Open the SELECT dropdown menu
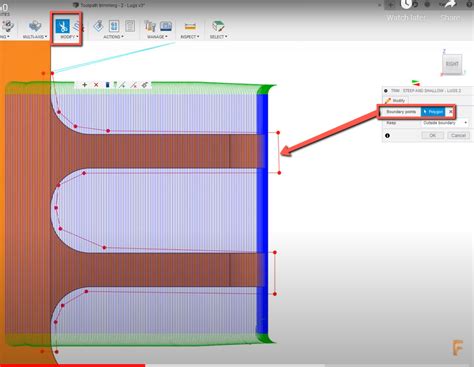 pos(218,37)
